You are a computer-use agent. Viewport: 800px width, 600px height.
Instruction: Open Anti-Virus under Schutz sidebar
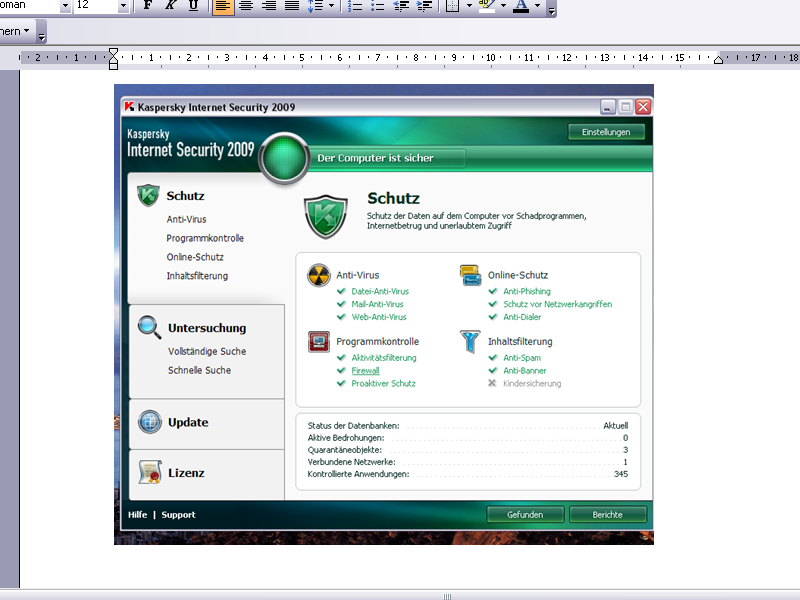coord(186,219)
